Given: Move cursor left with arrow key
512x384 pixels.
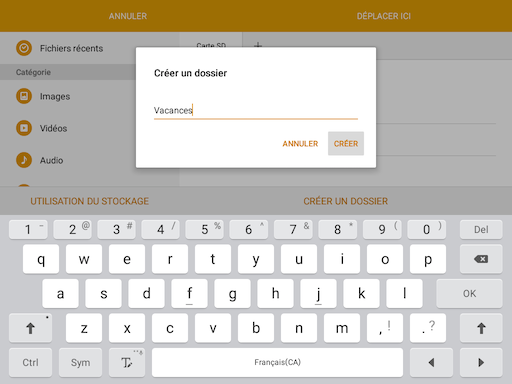Looking at the screenshot, I should (431, 362).
